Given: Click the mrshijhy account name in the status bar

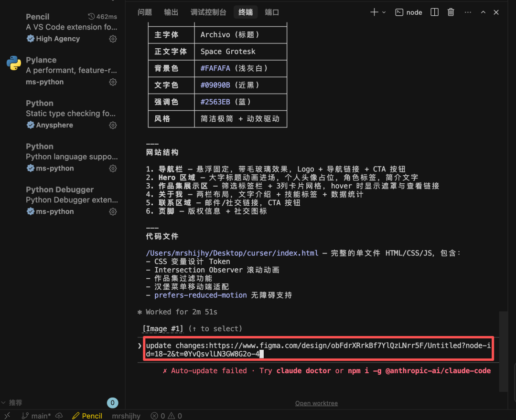Looking at the screenshot, I should pyautogui.click(x=126, y=416).
